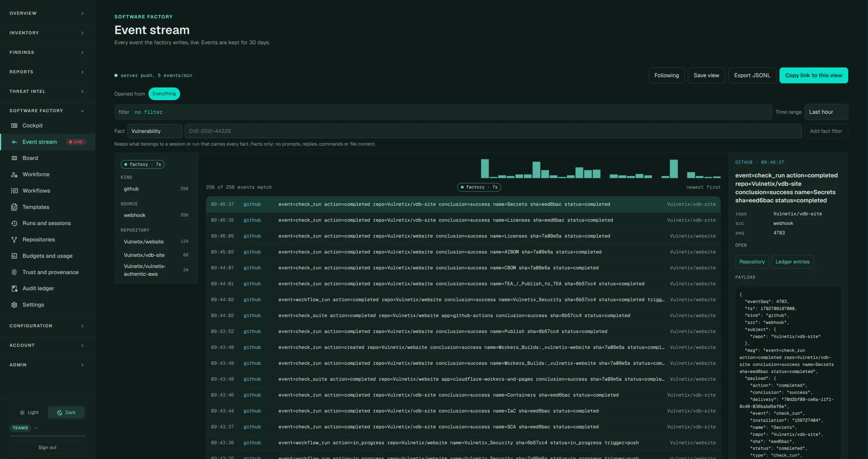The width and height of the screenshot is (868, 459).
Task: Click the CVE-2021-44228 fact value field
Action: [x=493, y=131]
